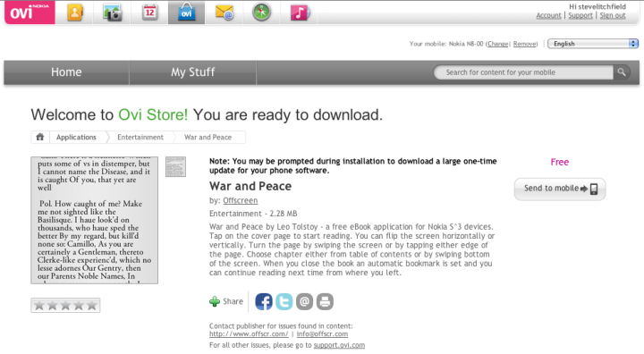The image size is (644, 354).
Task: Click the large app screenshot preview
Action: [95, 220]
